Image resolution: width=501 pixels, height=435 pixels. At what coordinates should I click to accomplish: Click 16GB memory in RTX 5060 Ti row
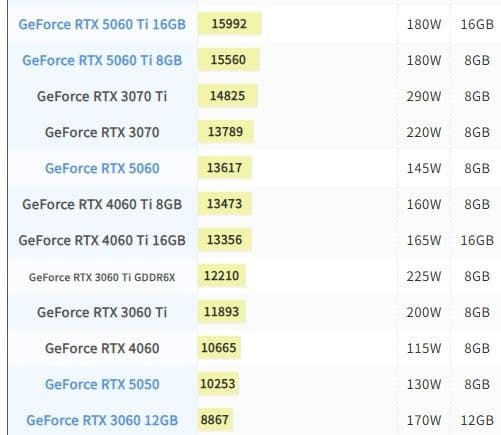477,24
